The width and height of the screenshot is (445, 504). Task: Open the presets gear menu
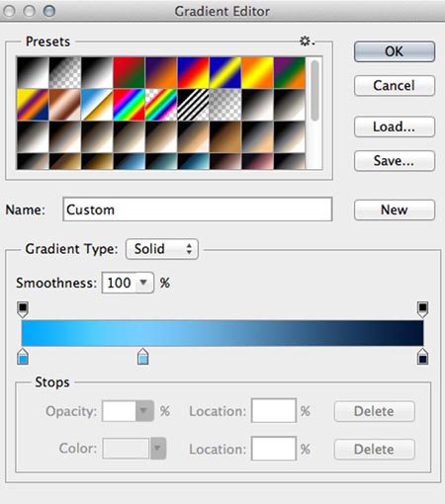coord(307,42)
